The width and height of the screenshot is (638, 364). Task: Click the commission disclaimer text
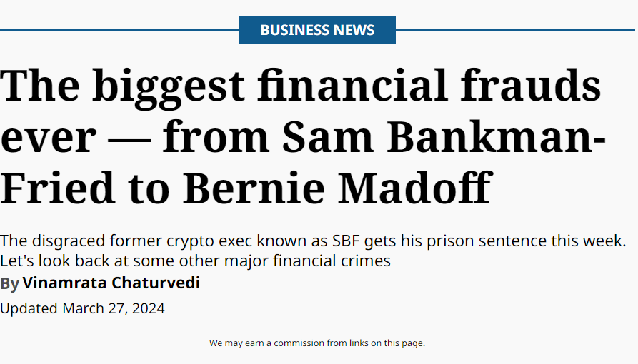tap(316, 343)
